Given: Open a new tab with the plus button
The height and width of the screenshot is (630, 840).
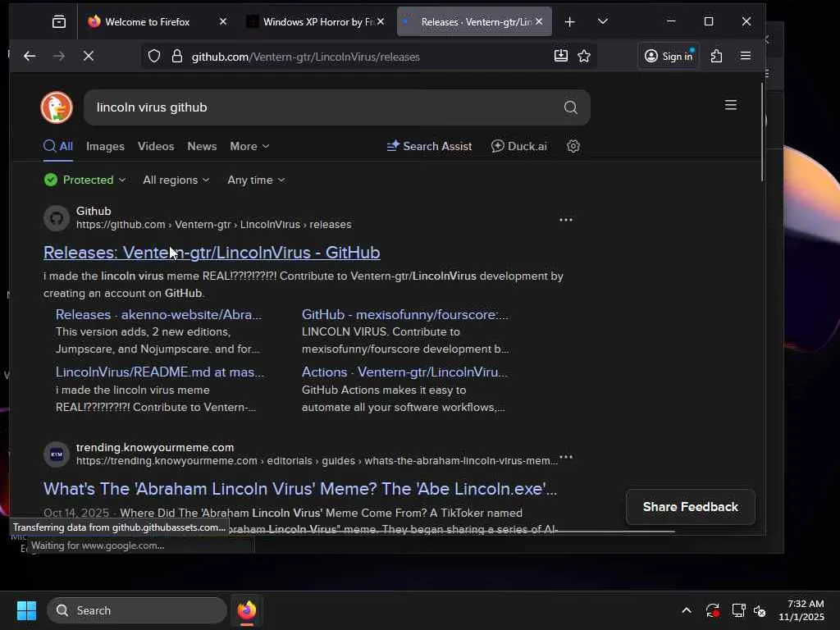Looking at the screenshot, I should [570, 21].
